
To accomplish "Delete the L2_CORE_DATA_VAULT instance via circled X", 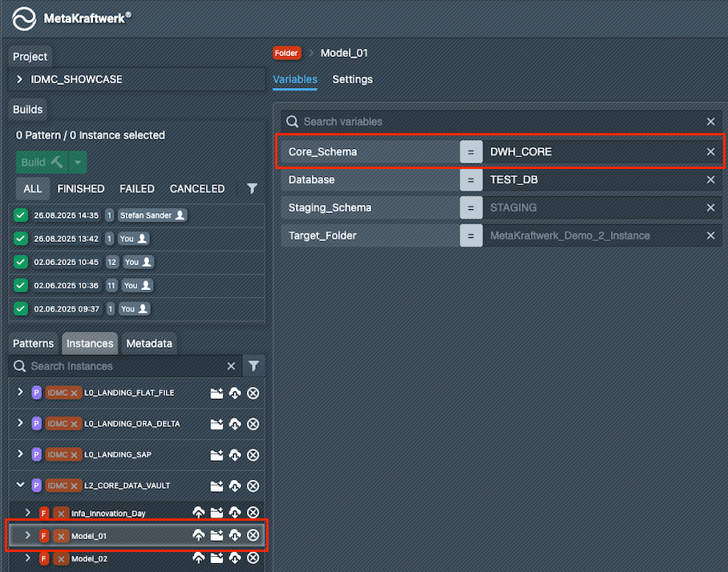I will tap(253, 486).
